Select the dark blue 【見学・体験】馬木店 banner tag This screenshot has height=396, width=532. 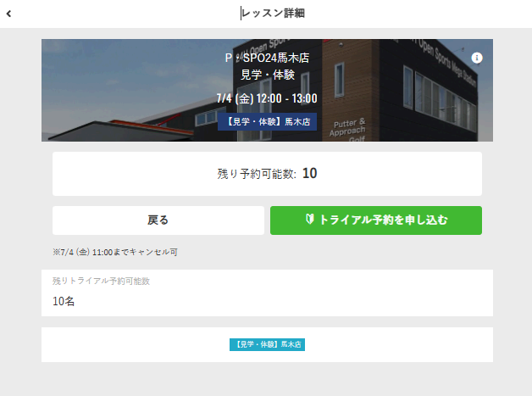pyautogui.click(x=267, y=122)
